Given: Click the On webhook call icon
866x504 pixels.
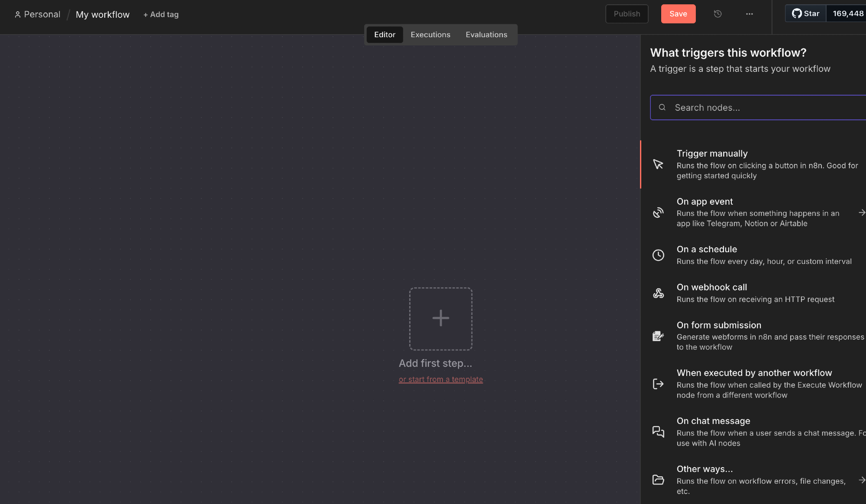Looking at the screenshot, I should 658,293.
